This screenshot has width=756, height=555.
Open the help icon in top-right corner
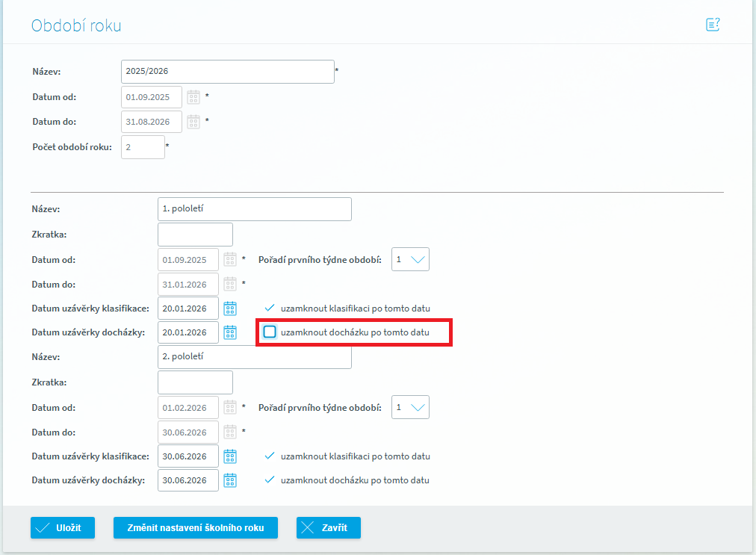tap(713, 25)
